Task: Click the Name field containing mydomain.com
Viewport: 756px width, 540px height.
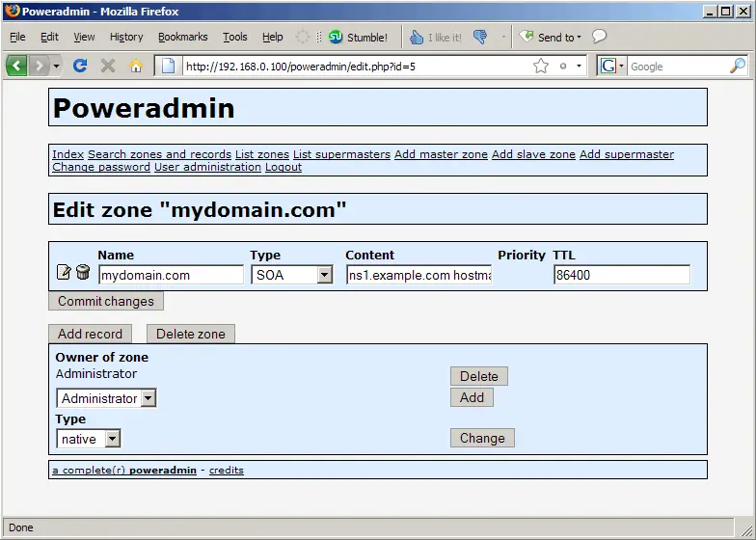Action: [172, 275]
